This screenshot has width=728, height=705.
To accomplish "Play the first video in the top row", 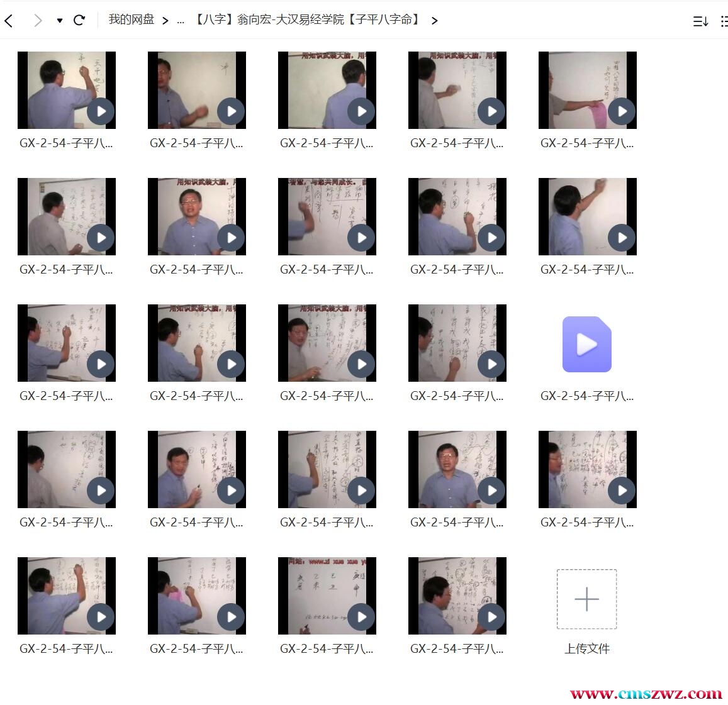I will pyautogui.click(x=67, y=91).
